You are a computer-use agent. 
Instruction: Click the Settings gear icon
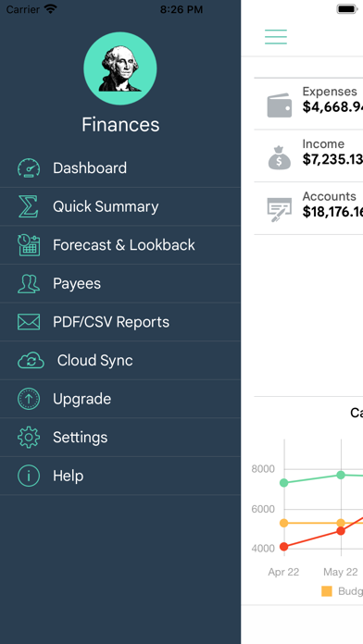coord(29,438)
